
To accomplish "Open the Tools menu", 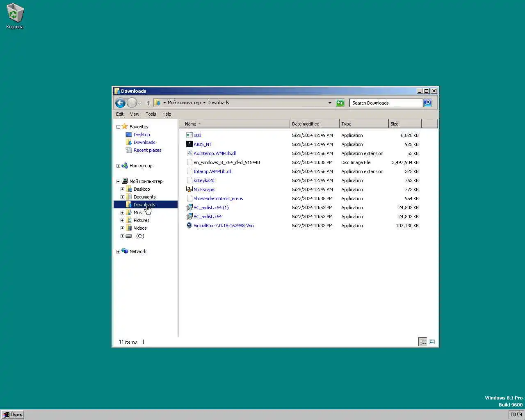I will point(151,114).
